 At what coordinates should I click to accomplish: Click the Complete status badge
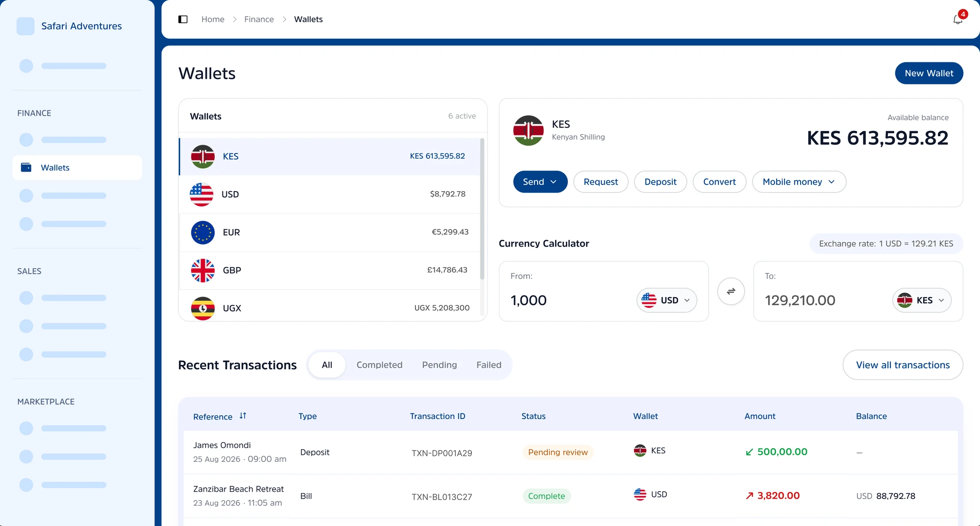tap(546, 496)
